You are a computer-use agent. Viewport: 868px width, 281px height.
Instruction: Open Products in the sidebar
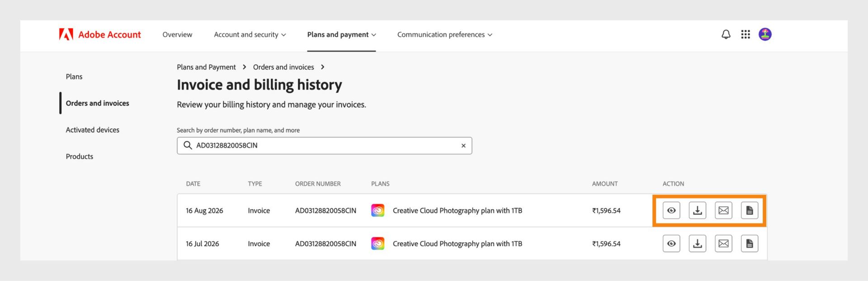80,157
